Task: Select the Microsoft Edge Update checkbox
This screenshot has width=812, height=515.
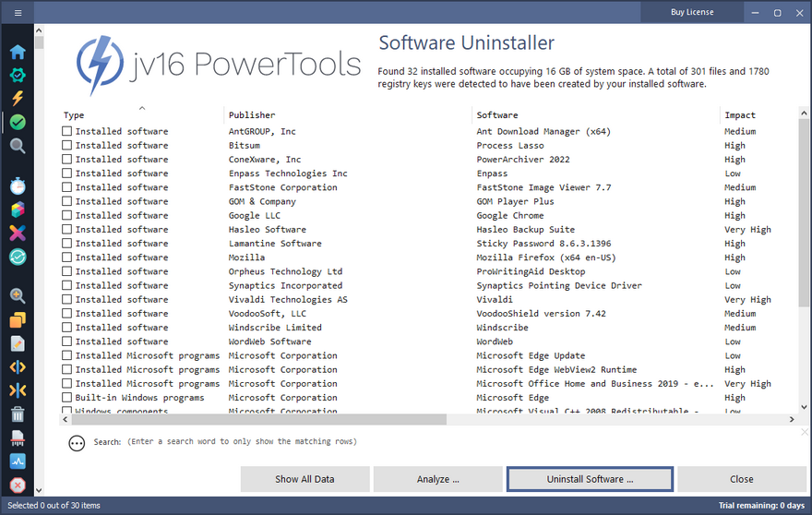Action: 66,355
